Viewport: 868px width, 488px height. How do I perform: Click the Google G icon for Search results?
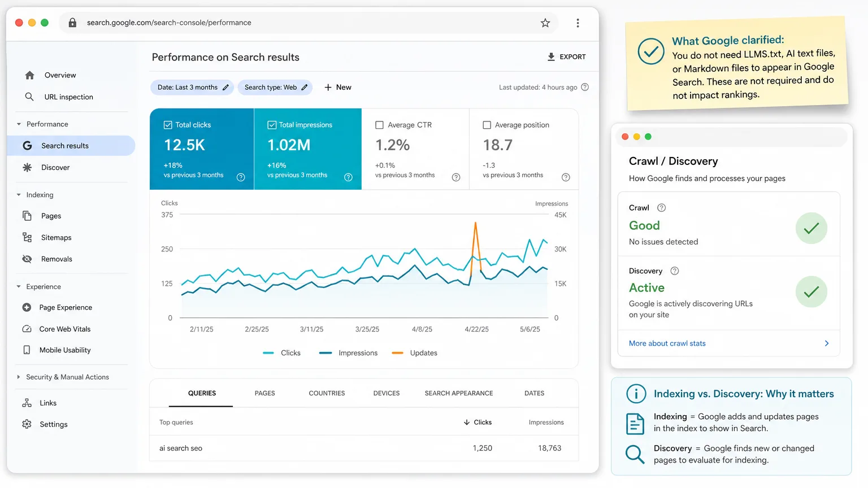pos(27,146)
